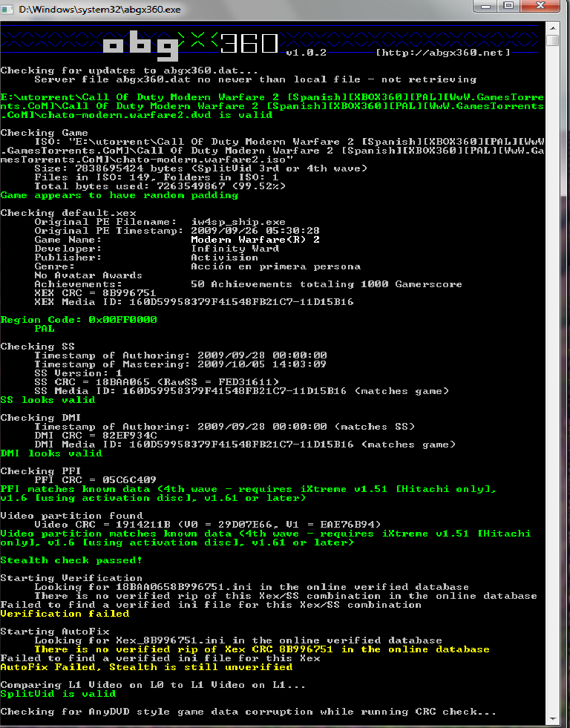Click 'SS looks valid' status
Viewport: 570px width, 728px height.
click(x=47, y=400)
